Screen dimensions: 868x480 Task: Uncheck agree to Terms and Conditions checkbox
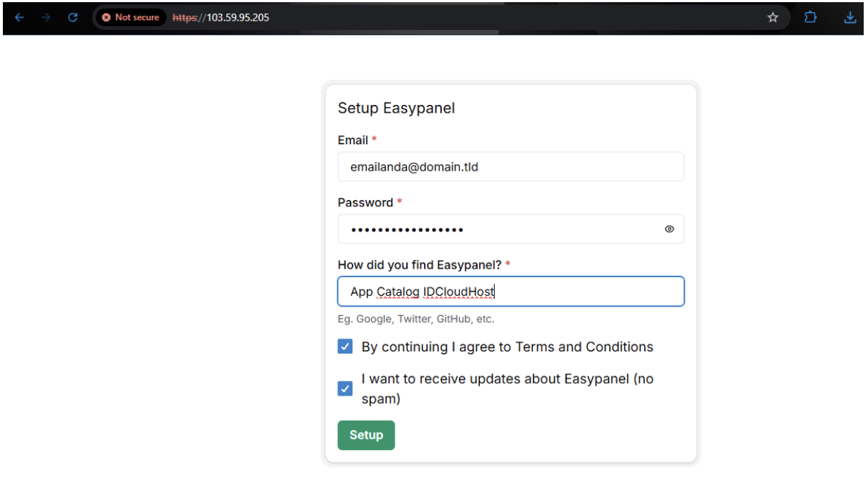click(x=345, y=346)
